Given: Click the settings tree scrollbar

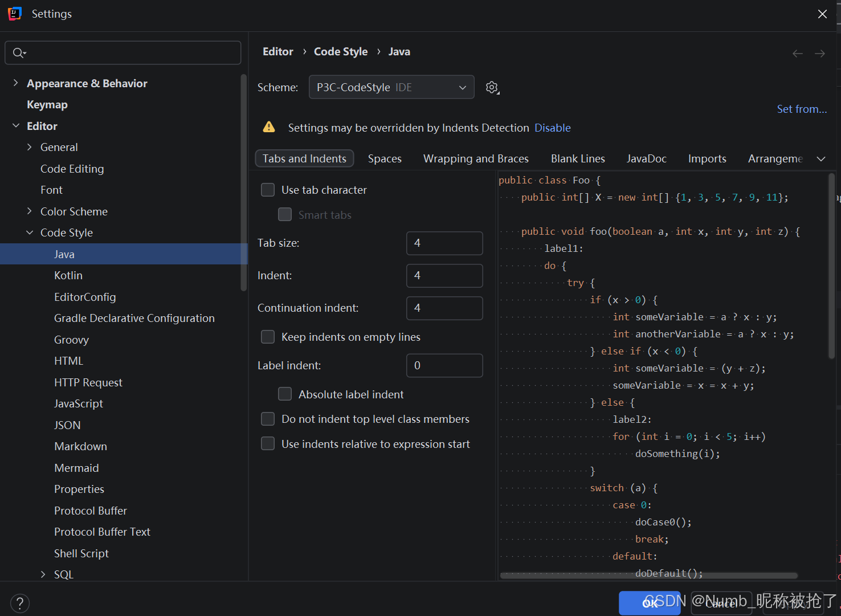Looking at the screenshot, I should pos(244,182).
